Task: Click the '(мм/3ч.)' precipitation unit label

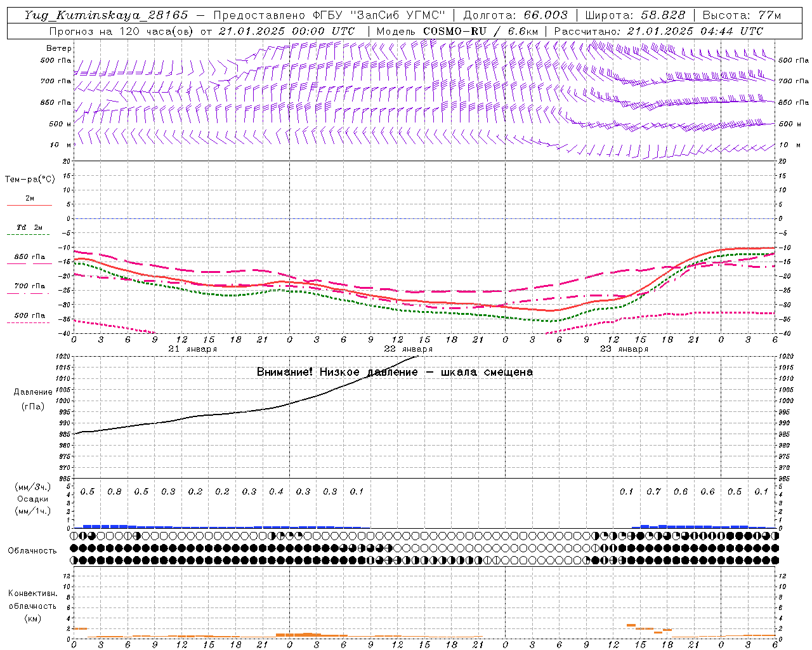Action: click(x=32, y=487)
